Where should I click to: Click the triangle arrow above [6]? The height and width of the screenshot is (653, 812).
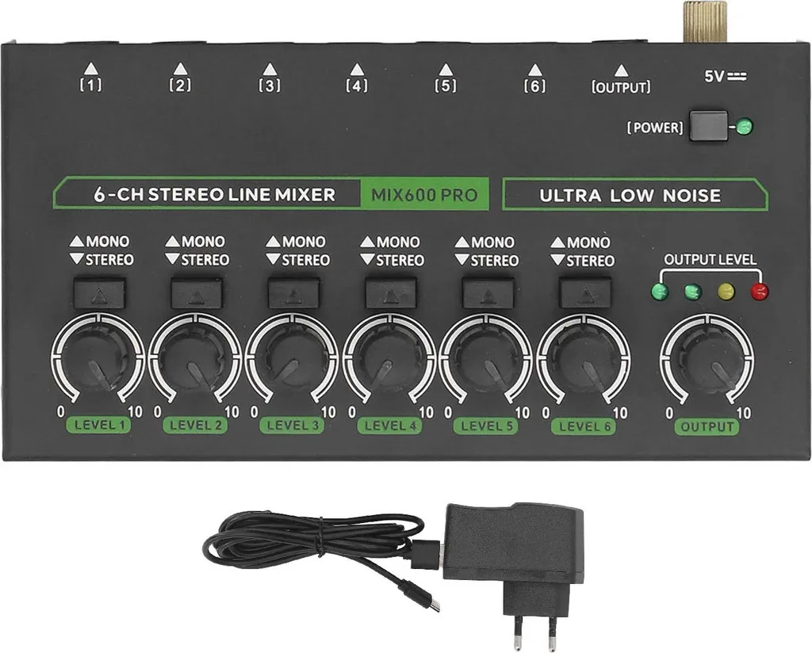535,69
